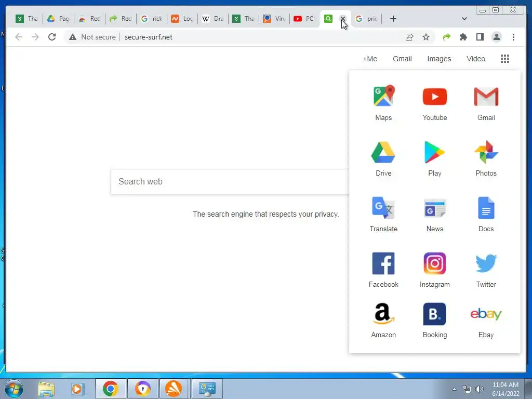Click the browser back arrow
Image resolution: width=532 pixels, height=399 pixels.
pyautogui.click(x=19, y=37)
